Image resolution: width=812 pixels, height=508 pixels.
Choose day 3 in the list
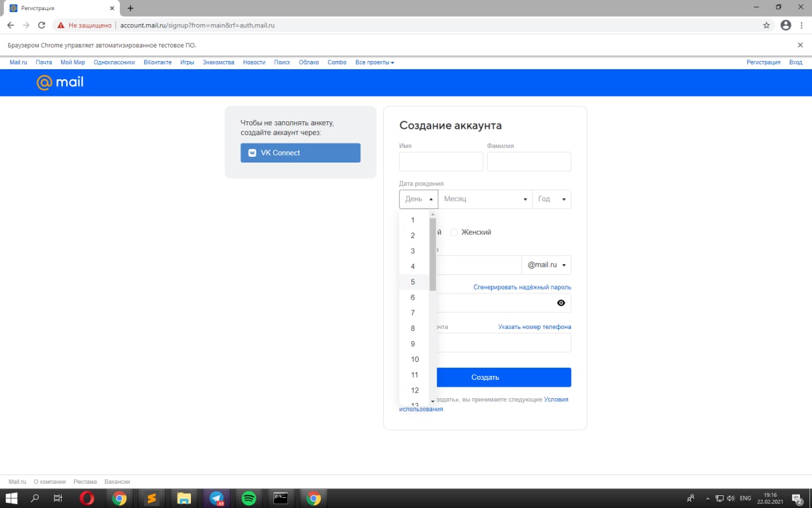coord(414,251)
